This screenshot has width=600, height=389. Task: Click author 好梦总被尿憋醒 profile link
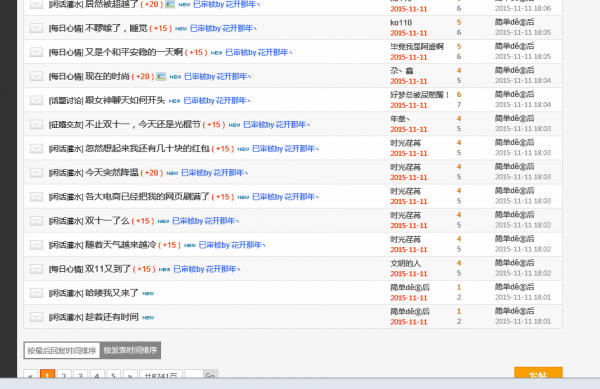coord(419,94)
